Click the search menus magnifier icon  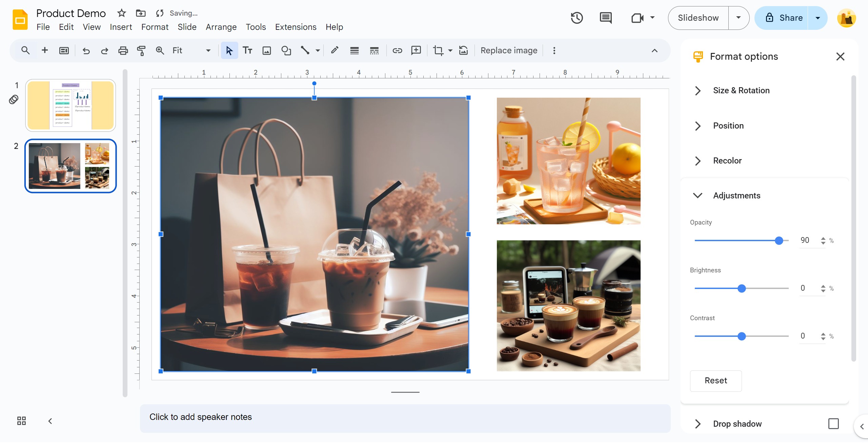pos(25,51)
